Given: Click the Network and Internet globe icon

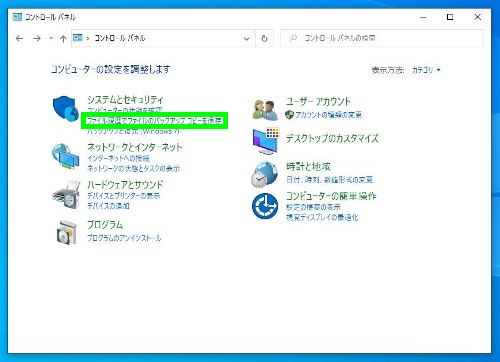Looking at the screenshot, I should (x=66, y=156).
